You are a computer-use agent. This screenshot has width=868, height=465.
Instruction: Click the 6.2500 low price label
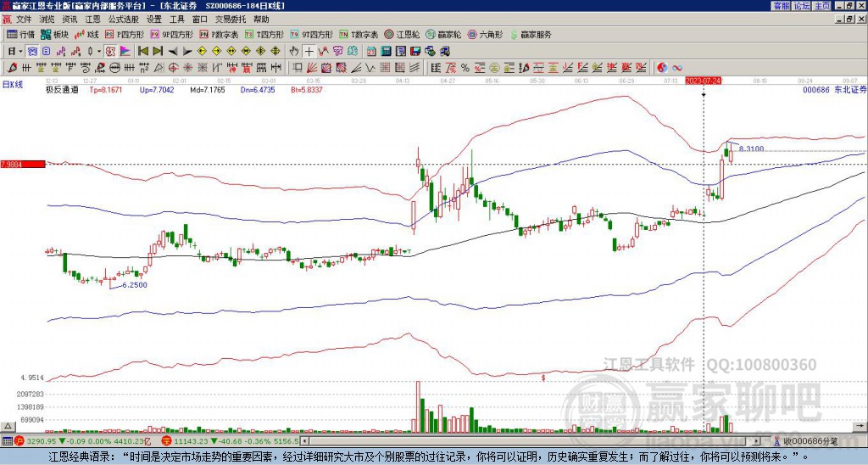click(x=135, y=285)
